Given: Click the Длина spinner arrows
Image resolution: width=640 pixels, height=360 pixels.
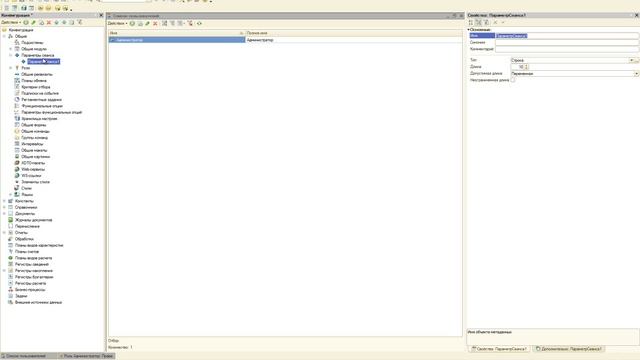Looking at the screenshot, I should [527, 67].
